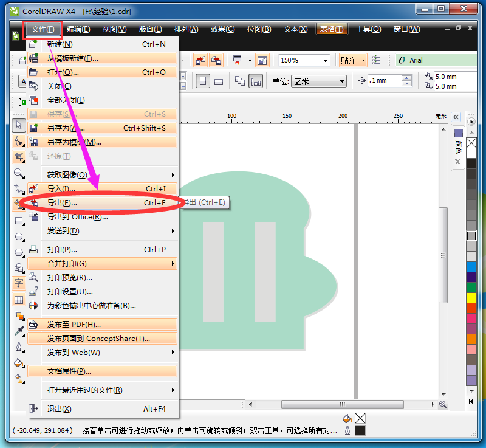Toggle the portrait page orientation button
This screenshot has height=448, width=486.
202,80
